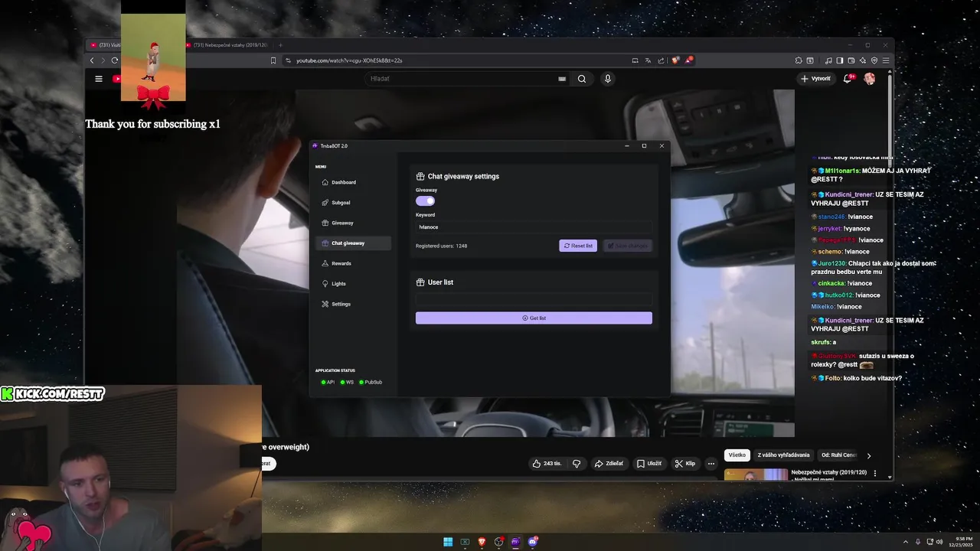Open Discord from the taskbar

533,542
